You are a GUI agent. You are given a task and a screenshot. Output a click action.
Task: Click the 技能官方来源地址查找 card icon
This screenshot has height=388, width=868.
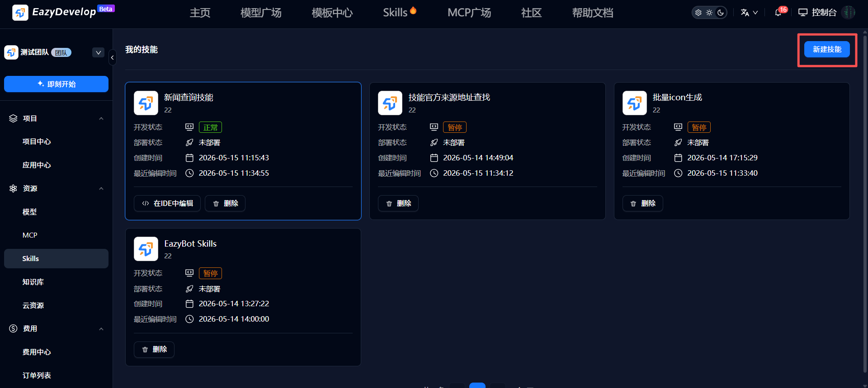[x=390, y=103]
